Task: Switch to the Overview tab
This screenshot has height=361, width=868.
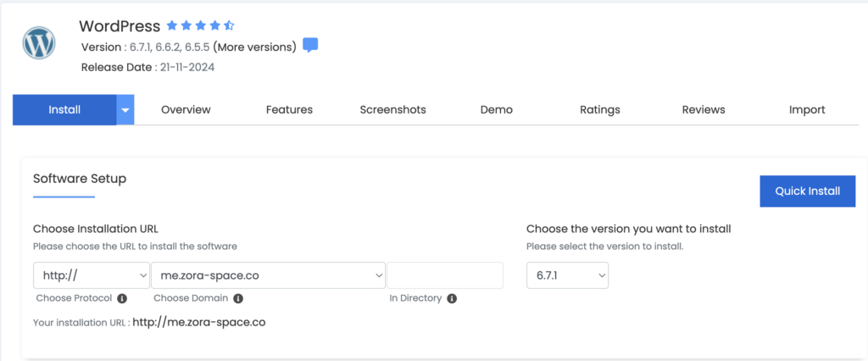Action: 186,109
